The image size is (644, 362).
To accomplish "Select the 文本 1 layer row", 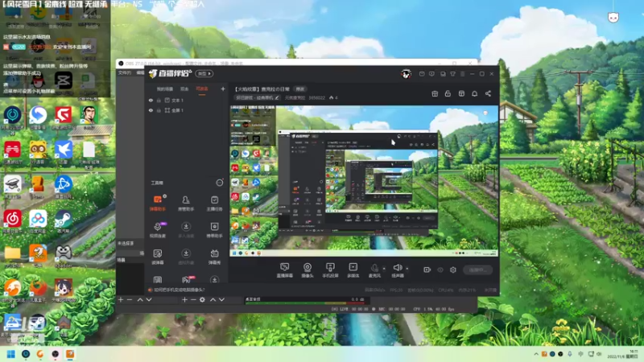I will 187,100.
